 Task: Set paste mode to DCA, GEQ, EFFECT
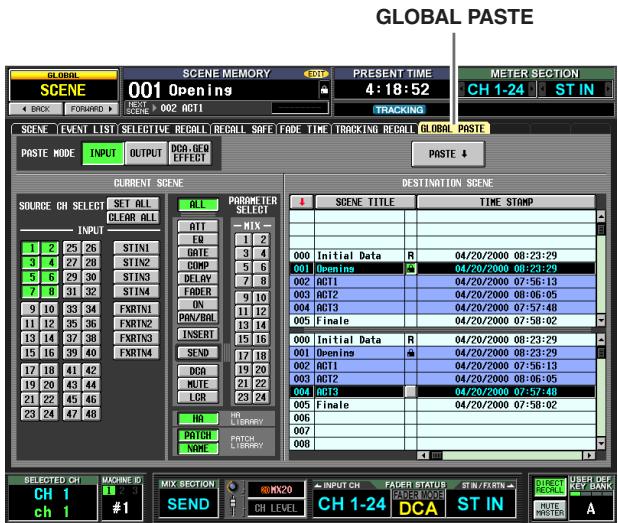coord(190,153)
